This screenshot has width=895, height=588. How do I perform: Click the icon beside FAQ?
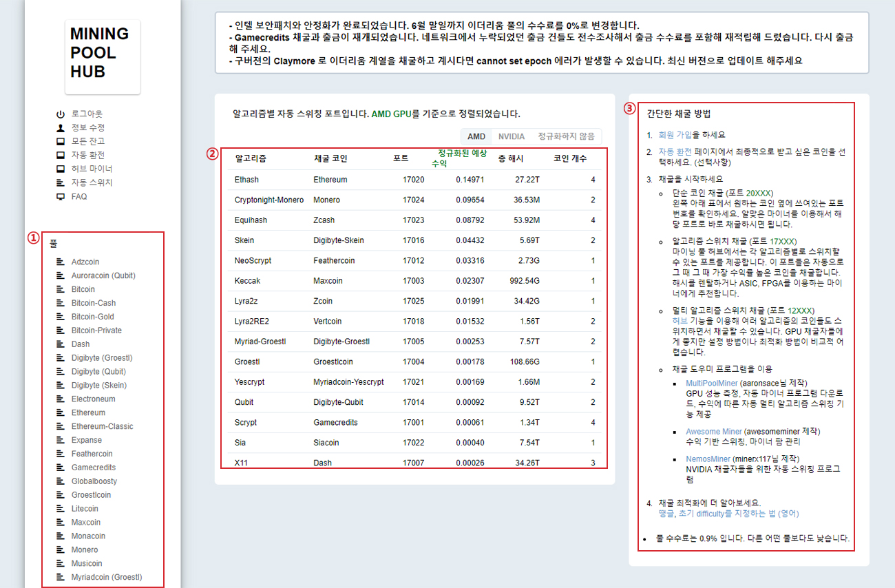(x=61, y=196)
